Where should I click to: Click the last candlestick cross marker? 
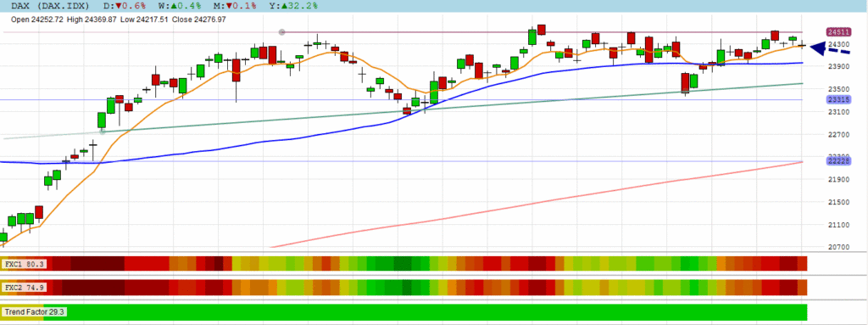coord(802,46)
